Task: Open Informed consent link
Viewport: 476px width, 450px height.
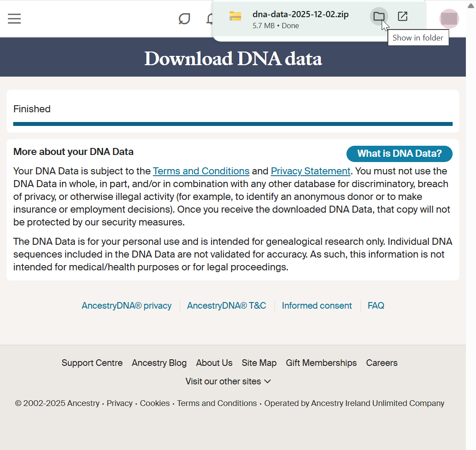Action: (316, 306)
